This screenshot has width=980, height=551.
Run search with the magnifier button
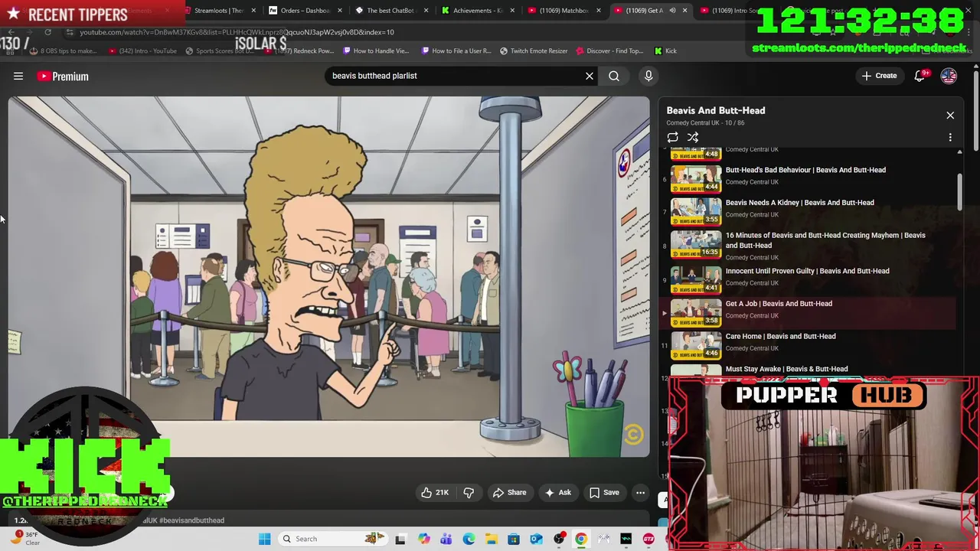(x=614, y=76)
